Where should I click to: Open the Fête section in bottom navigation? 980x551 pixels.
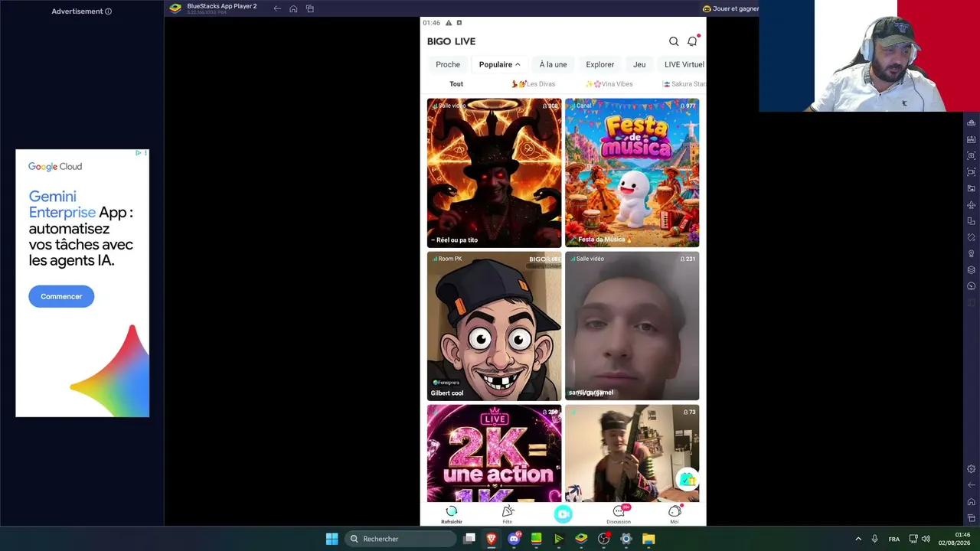508,514
